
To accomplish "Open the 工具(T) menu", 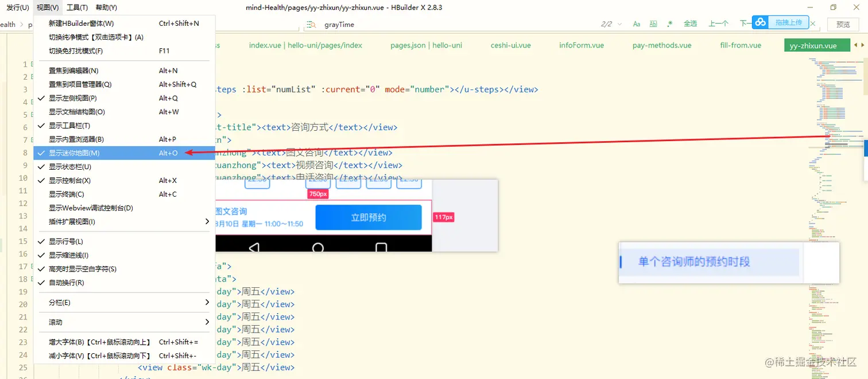I will tap(77, 7).
